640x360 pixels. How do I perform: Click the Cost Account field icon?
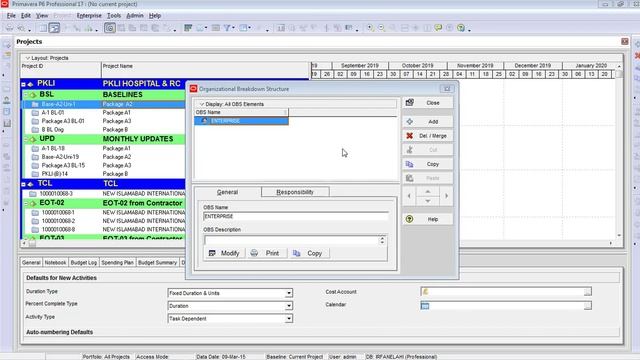point(425,291)
